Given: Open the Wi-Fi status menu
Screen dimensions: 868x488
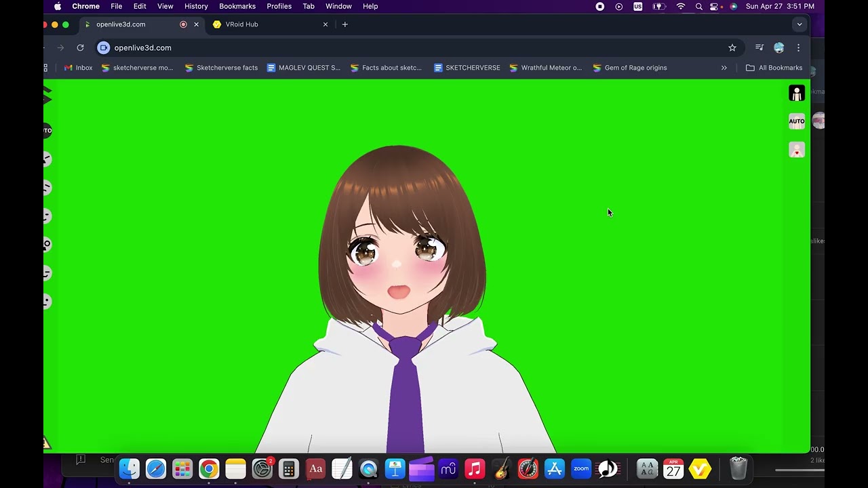Looking at the screenshot, I should 681,6.
